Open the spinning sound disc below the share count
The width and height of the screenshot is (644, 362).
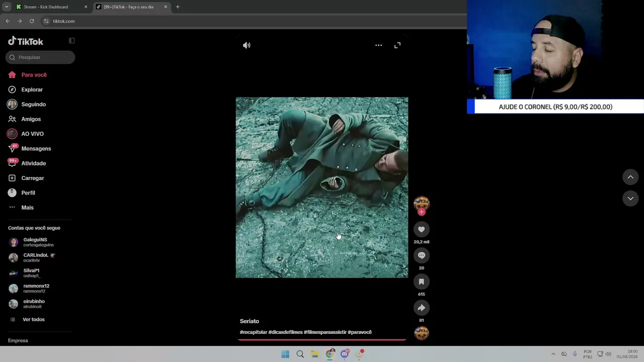pyautogui.click(x=422, y=333)
